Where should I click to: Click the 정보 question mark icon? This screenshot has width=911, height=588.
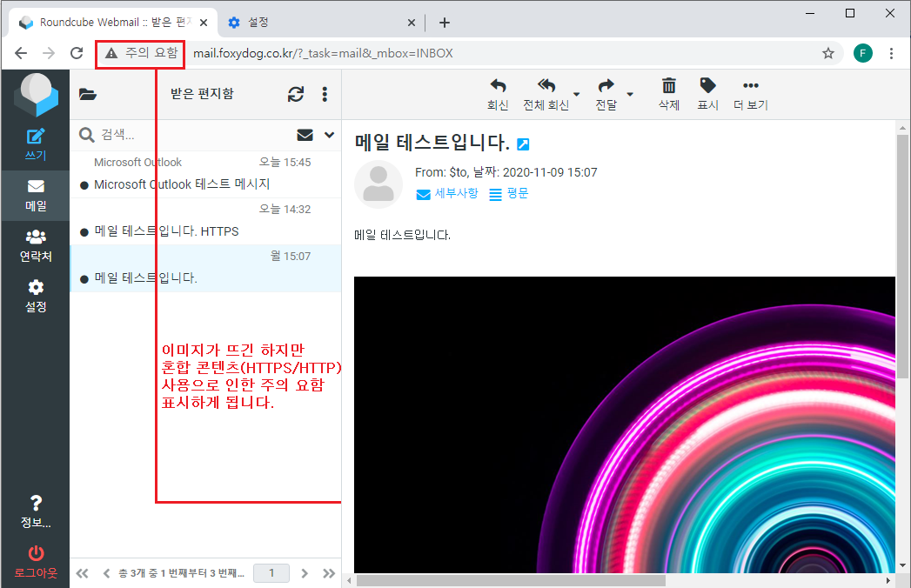click(36, 503)
